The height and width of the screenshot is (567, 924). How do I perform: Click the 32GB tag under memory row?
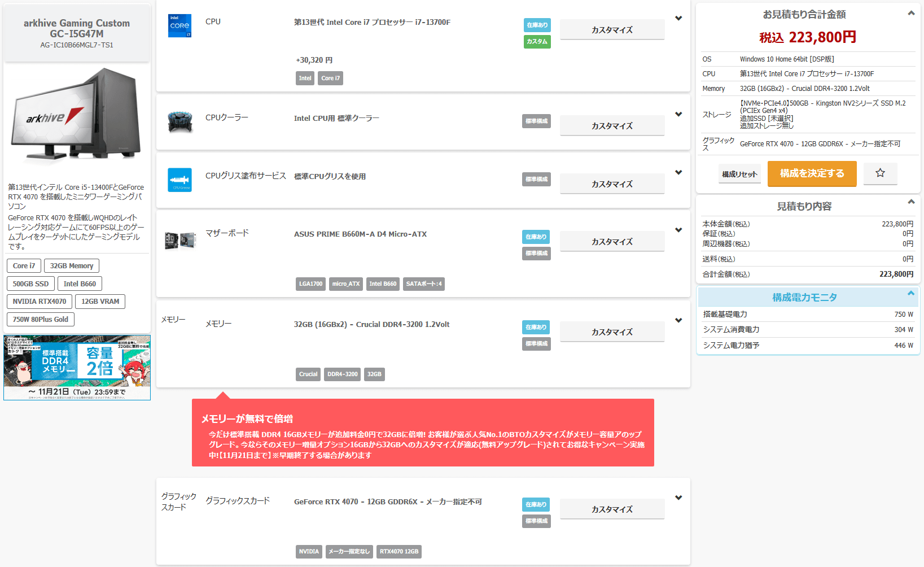tap(374, 374)
